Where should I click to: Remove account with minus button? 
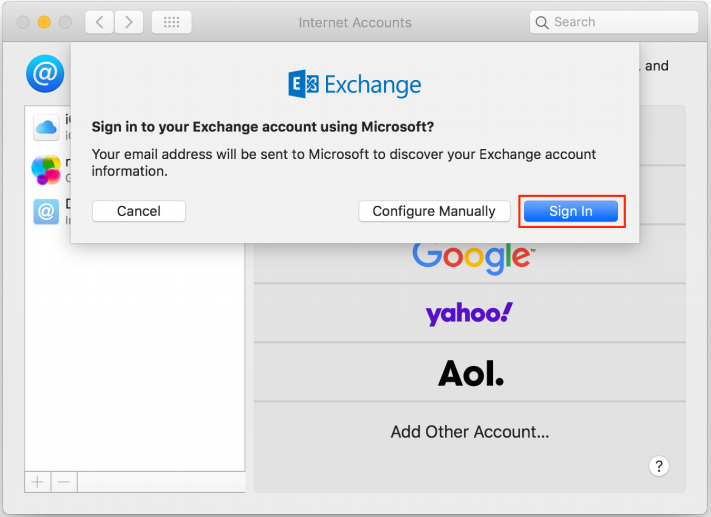(64, 482)
